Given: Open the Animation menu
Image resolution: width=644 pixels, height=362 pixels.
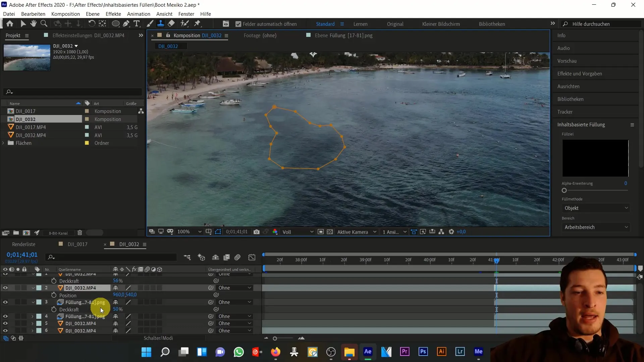Looking at the screenshot, I should [139, 14].
